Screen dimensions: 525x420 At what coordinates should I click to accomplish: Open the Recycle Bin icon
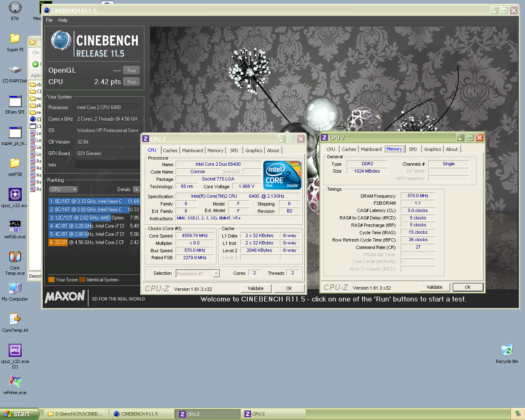[507, 350]
